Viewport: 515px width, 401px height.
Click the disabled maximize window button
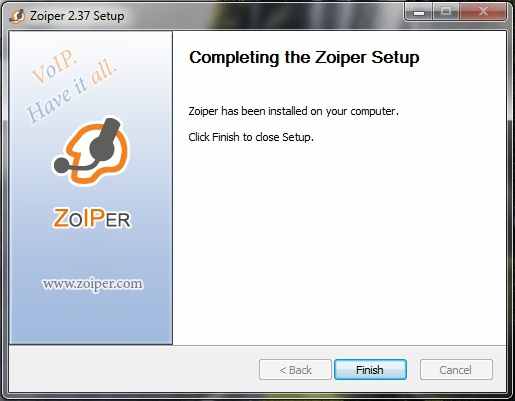446,12
